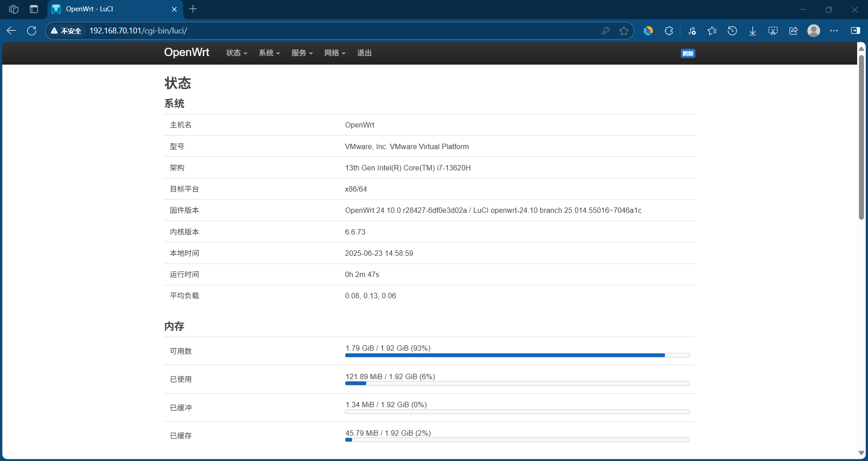
Task: Expand the 状态 navigation menu
Action: pyautogui.click(x=236, y=53)
